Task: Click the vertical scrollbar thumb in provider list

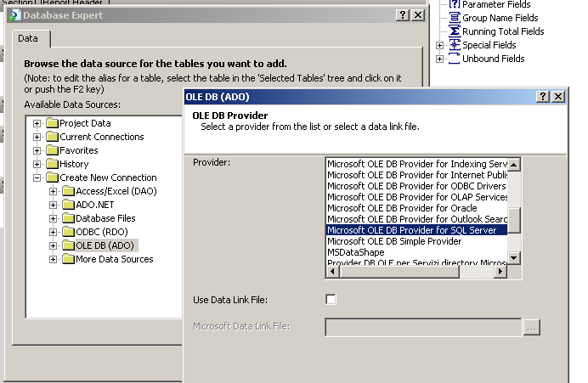Action: coord(514,220)
